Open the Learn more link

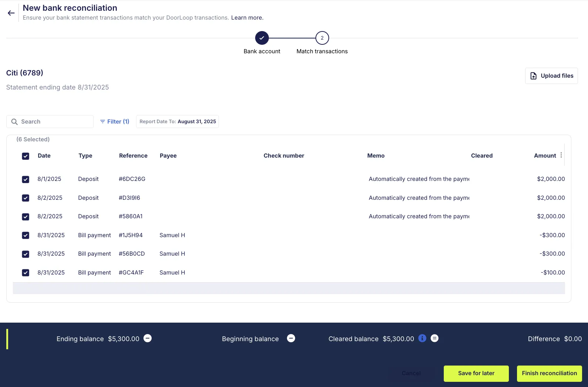click(247, 18)
